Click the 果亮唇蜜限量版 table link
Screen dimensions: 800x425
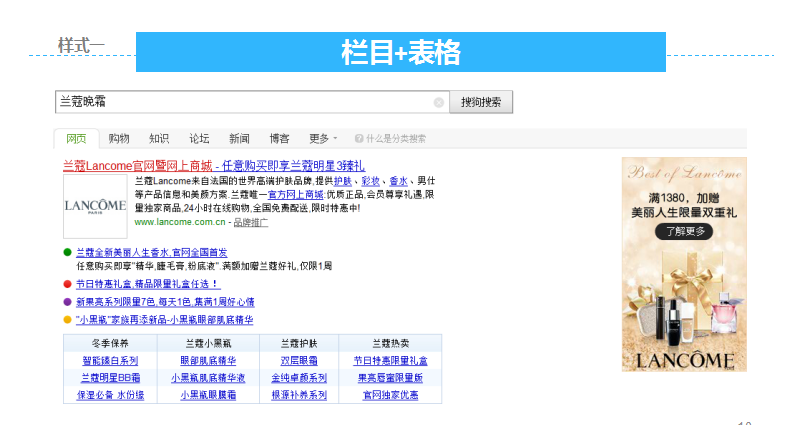[390, 378]
